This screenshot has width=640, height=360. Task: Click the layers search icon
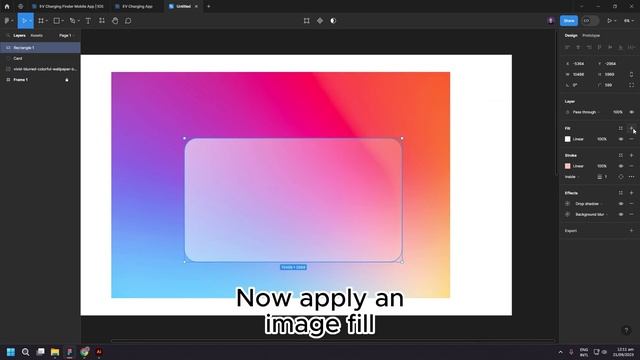coord(8,36)
